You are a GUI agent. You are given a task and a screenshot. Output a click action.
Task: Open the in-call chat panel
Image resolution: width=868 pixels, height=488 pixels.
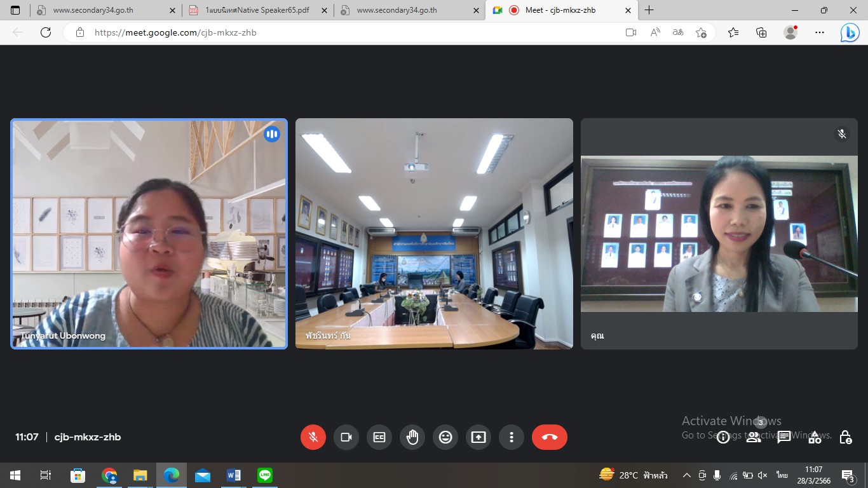[783, 437]
